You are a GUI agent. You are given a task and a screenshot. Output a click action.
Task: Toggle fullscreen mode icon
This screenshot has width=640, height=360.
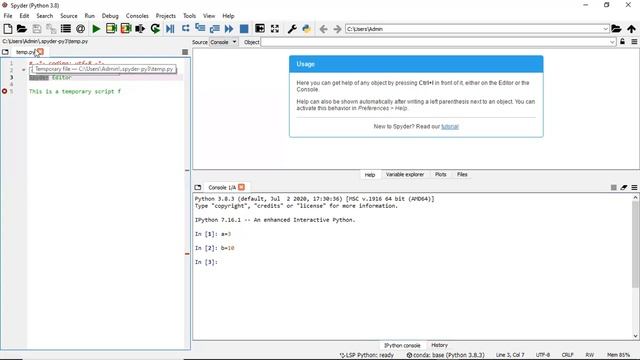point(275,29)
